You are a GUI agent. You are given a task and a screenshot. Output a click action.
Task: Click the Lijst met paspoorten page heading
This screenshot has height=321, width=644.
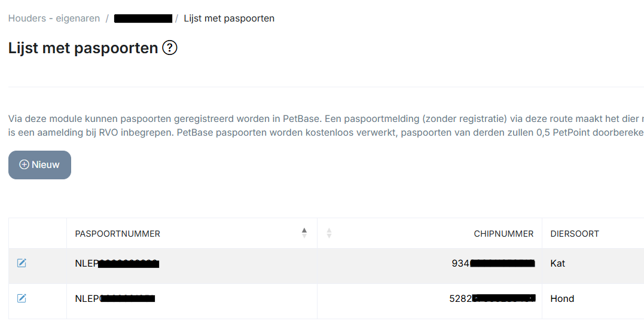tap(83, 48)
